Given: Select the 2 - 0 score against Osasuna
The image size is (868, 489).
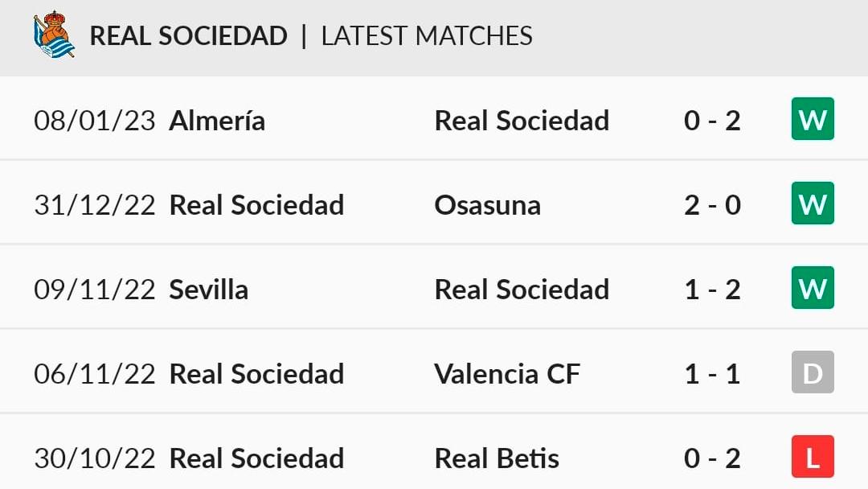Looking at the screenshot, I should click(712, 205).
